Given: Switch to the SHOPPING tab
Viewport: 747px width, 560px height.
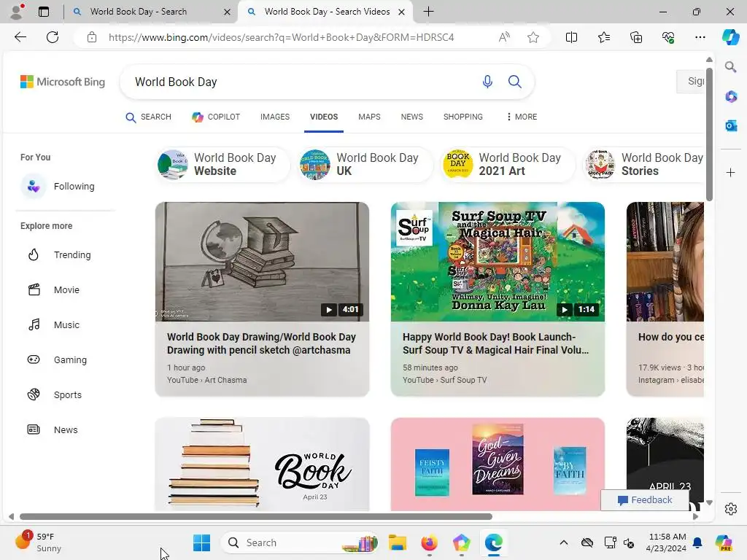Looking at the screenshot, I should point(463,117).
